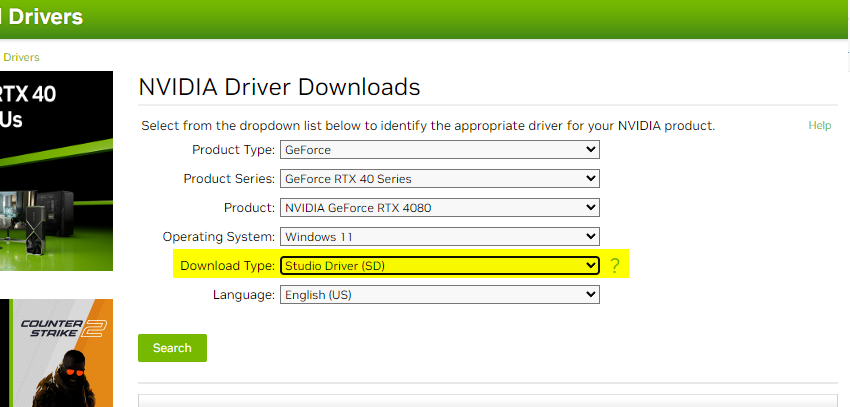Click the question mark beside Download Type
The height and width of the screenshot is (407, 850).
[614, 266]
